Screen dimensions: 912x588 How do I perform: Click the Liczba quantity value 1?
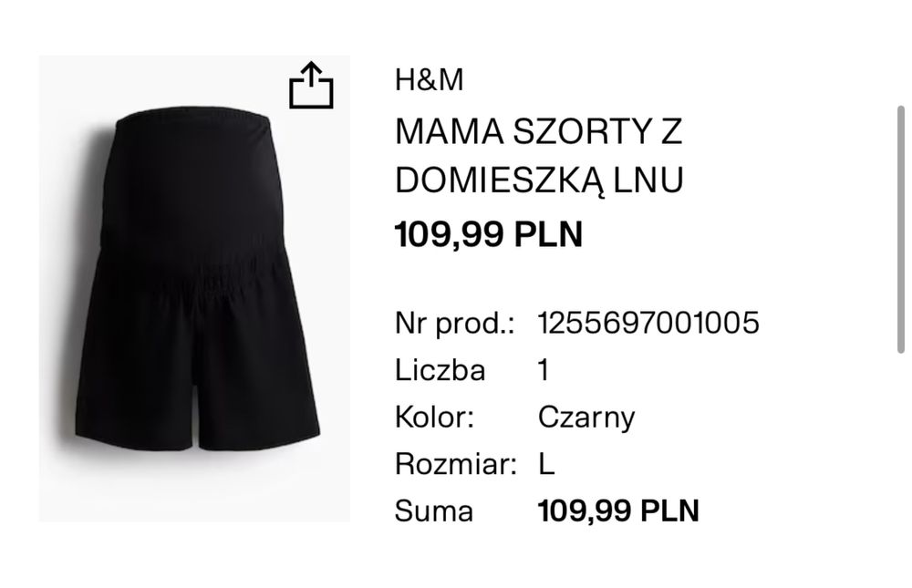544,370
